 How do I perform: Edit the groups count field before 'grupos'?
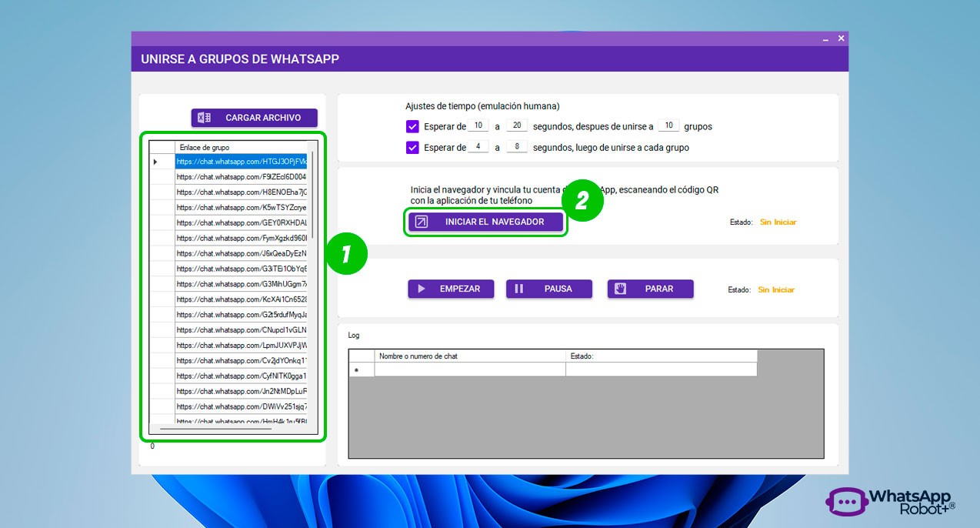click(x=668, y=125)
